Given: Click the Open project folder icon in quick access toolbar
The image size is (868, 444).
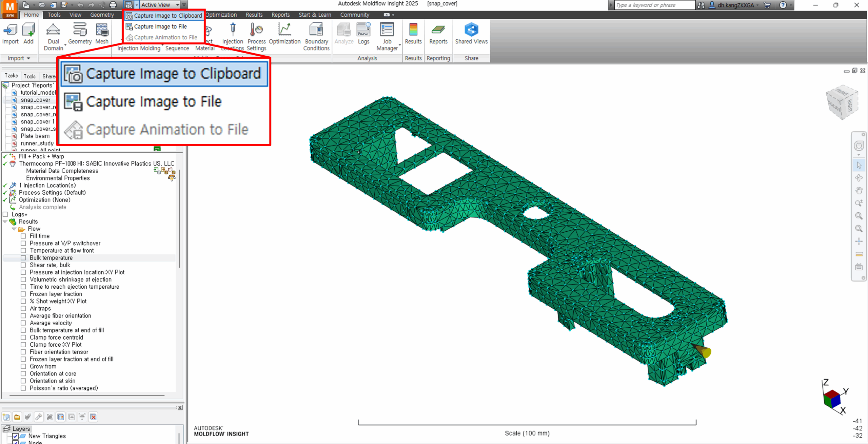Looking at the screenshot, I should [42, 5].
